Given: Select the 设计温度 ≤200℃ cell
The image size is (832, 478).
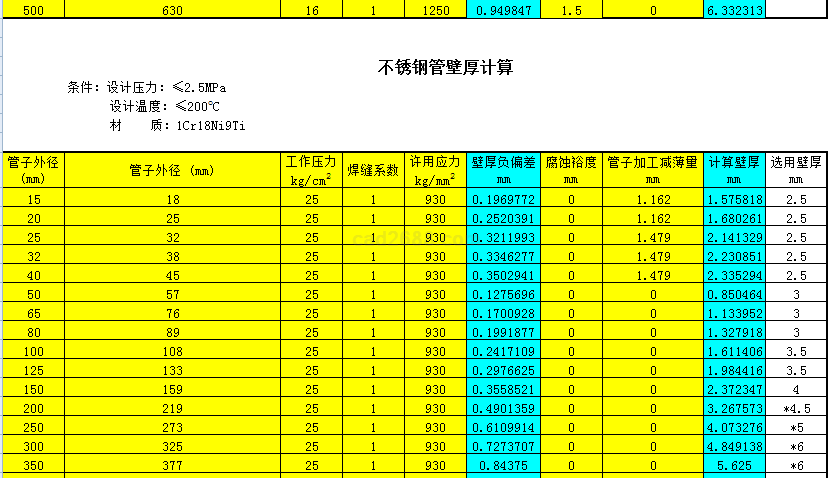Looking at the screenshot, I should (165, 106).
